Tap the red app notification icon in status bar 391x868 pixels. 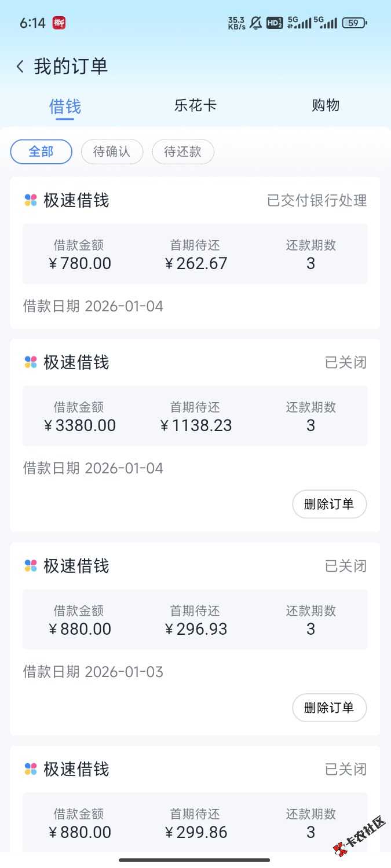[59, 23]
